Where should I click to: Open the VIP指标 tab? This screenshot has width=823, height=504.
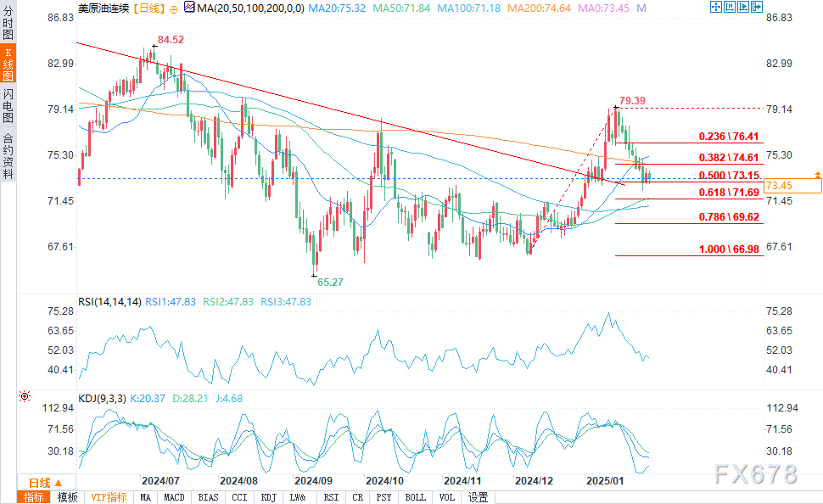pos(109,497)
